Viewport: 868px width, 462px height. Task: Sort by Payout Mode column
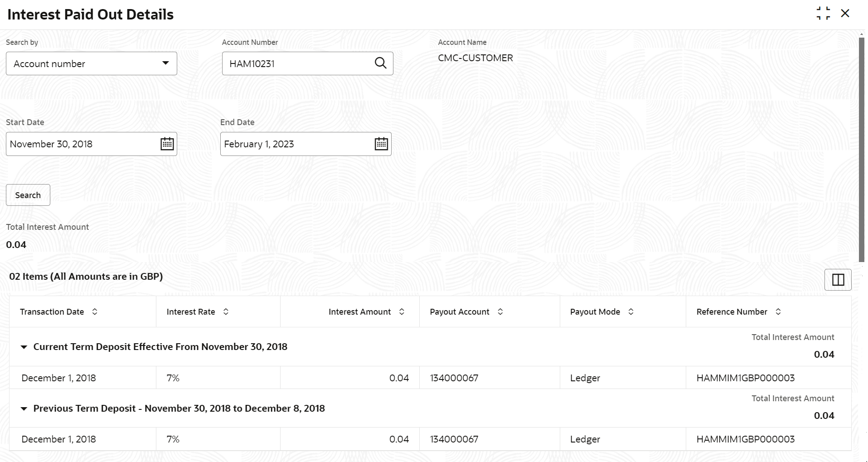click(631, 311)
